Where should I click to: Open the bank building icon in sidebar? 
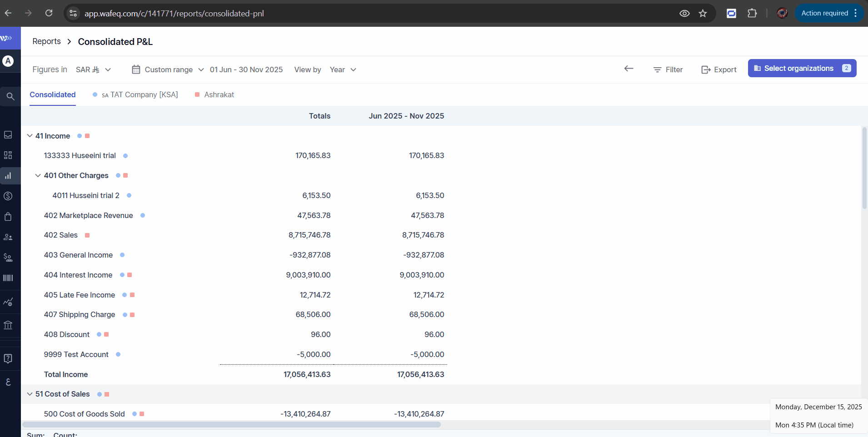8,325
